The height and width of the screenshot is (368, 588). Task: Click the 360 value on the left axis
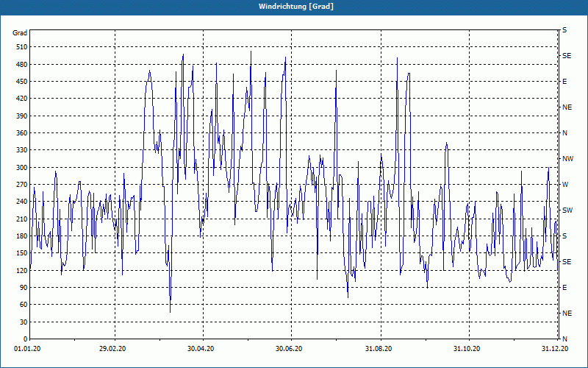(23, 133)
